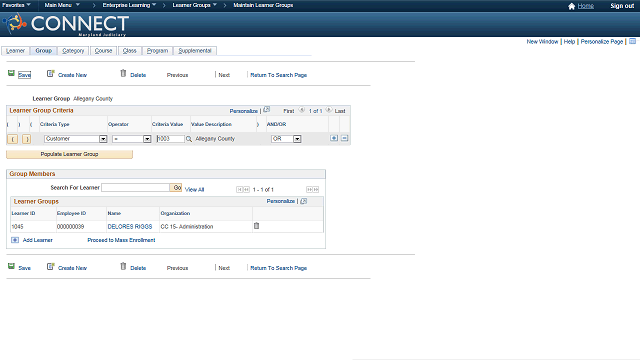Click criteria previous row arrow icon
The height and width of the screenshot is (360, 640).
pos(302,110)
